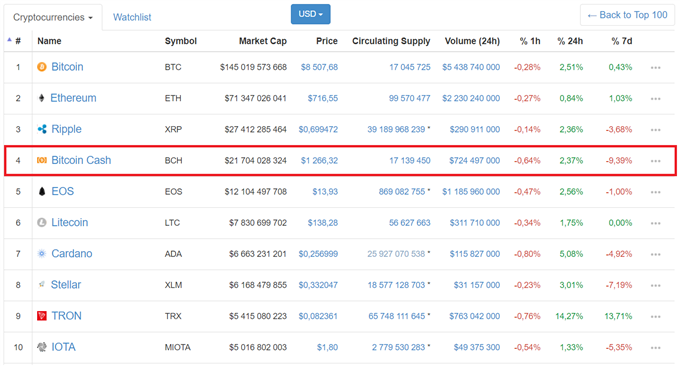Image resolution: width=680 pixels, height=366 pixels.
Task: Click TRON's 24h volume $763 042 000
Action: pyautogui.click(x=474, y=316)
